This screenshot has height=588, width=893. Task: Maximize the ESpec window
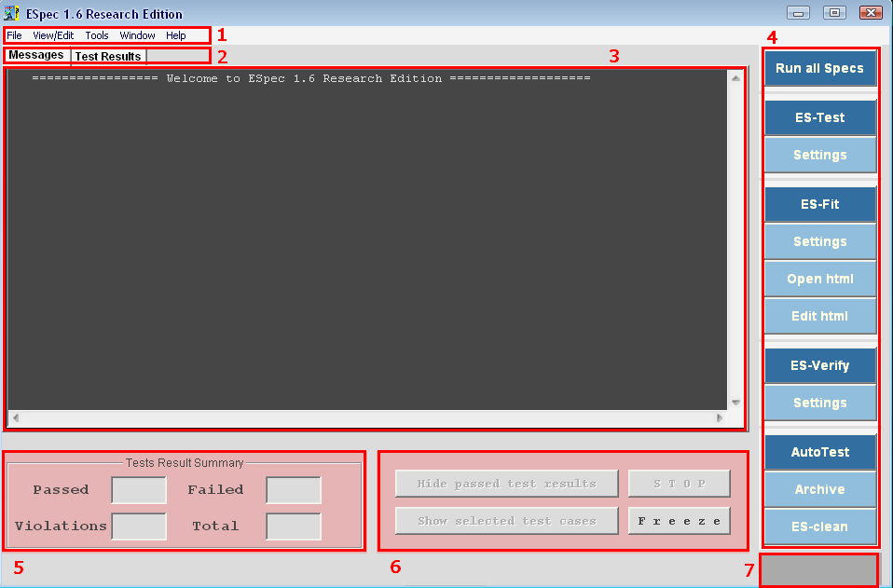click(x=834, y=12)
